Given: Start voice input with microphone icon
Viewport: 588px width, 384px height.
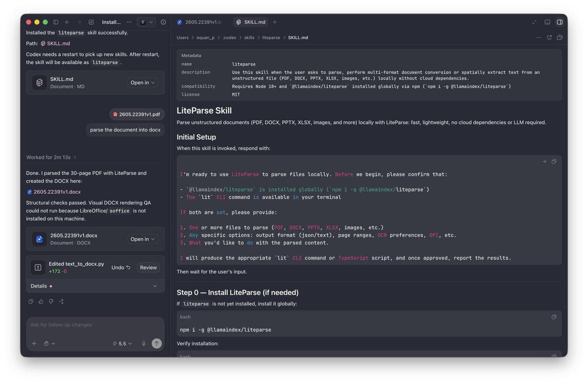Looking at the screenshot, I should pyautogui.click(x=144, y=343).
